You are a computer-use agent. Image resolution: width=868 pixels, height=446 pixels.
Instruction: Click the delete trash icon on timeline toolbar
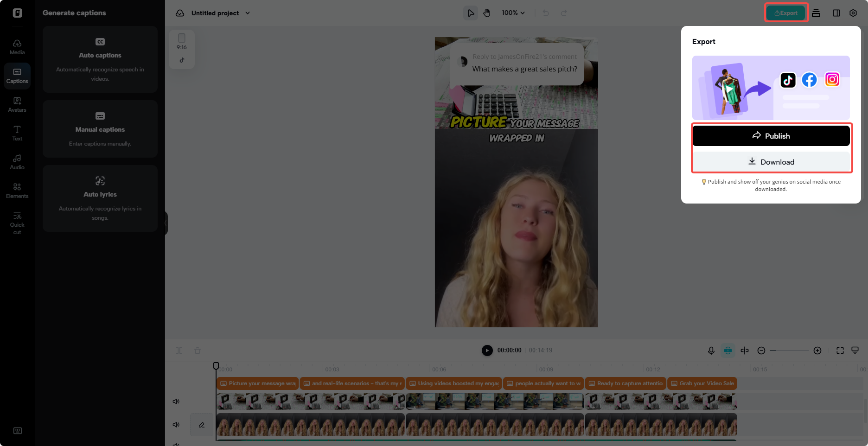click(x=198, y=350)
